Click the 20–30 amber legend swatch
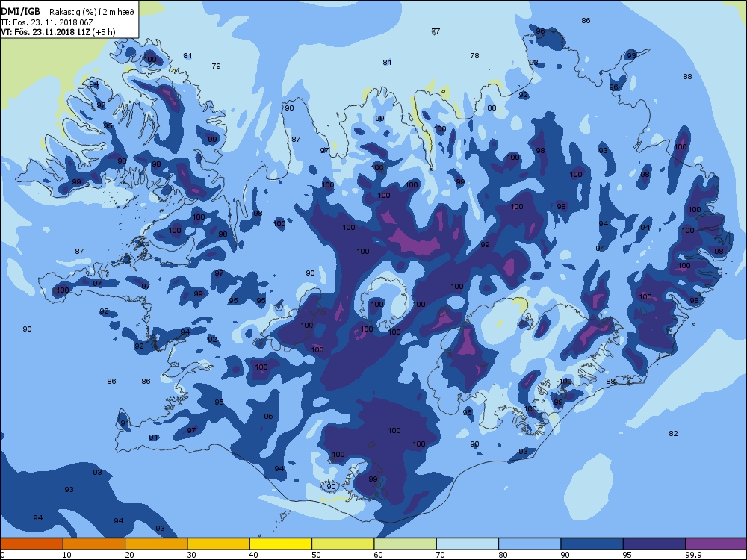 click(156, 544)
